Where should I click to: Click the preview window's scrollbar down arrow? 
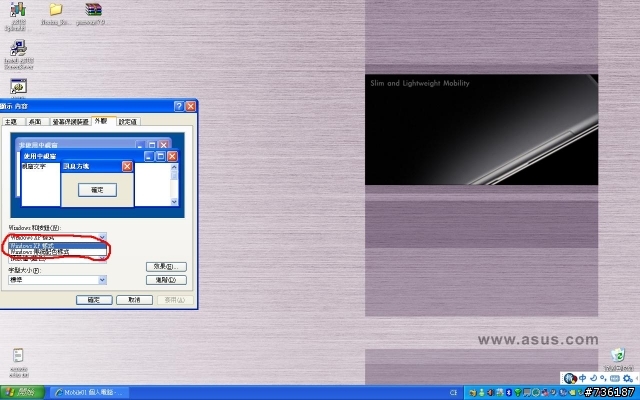[174, 202]
